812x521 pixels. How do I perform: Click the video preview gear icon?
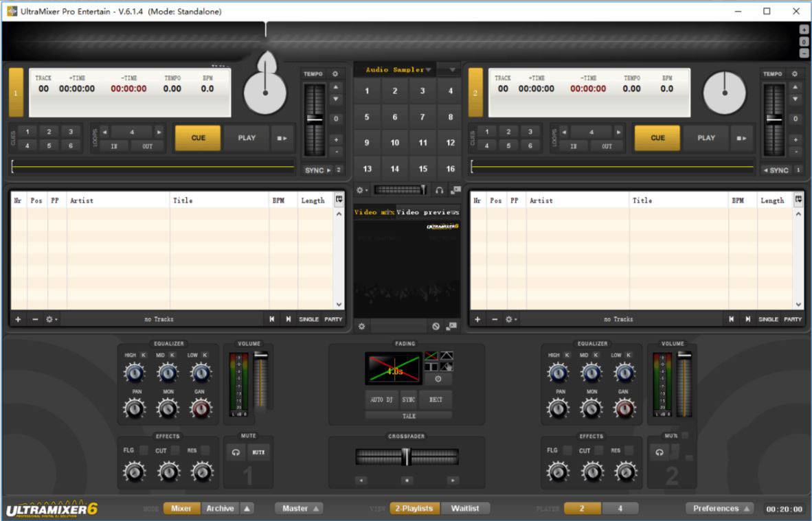(x=361, y=327)
